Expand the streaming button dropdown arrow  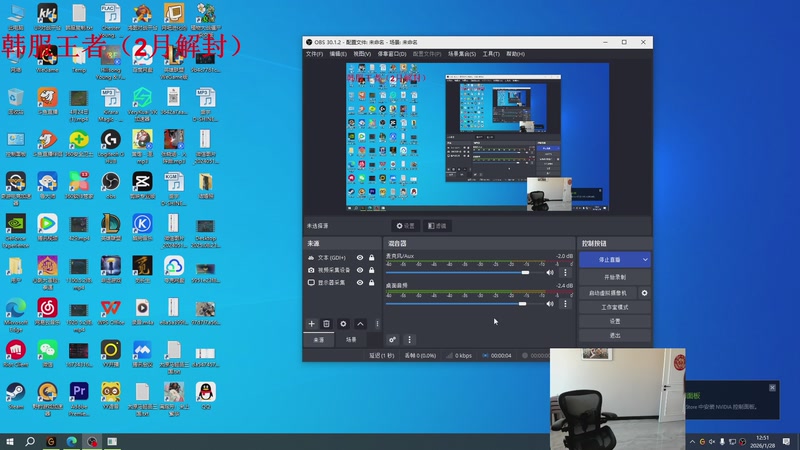[x=645, y=260]
